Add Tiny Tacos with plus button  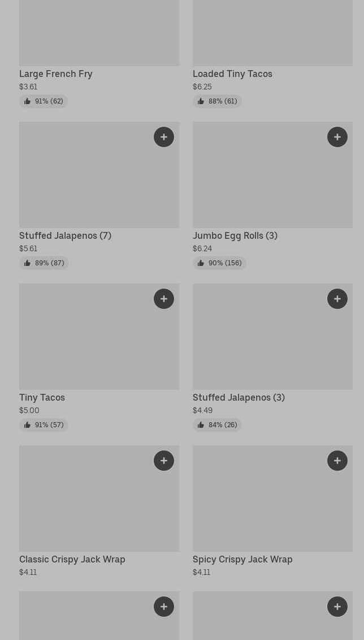tap(164, 299)
